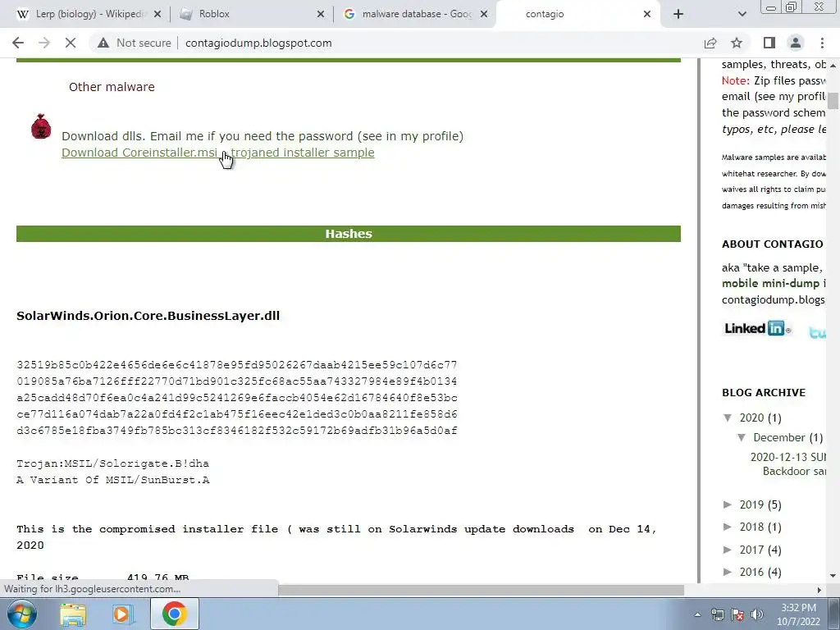Open the December archive link
Viewport: 840px width, 630px height.
coord(779,438)
